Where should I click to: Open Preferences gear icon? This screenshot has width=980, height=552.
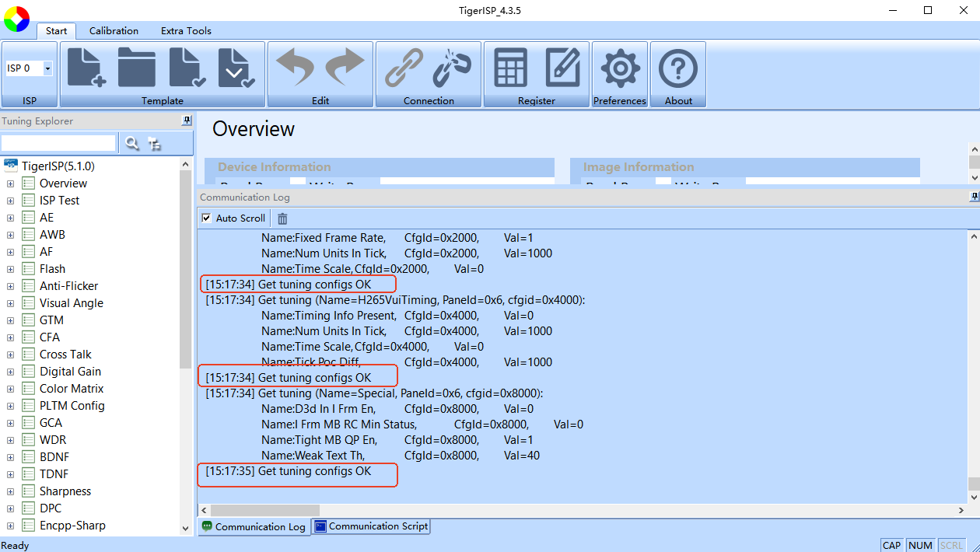620,68
